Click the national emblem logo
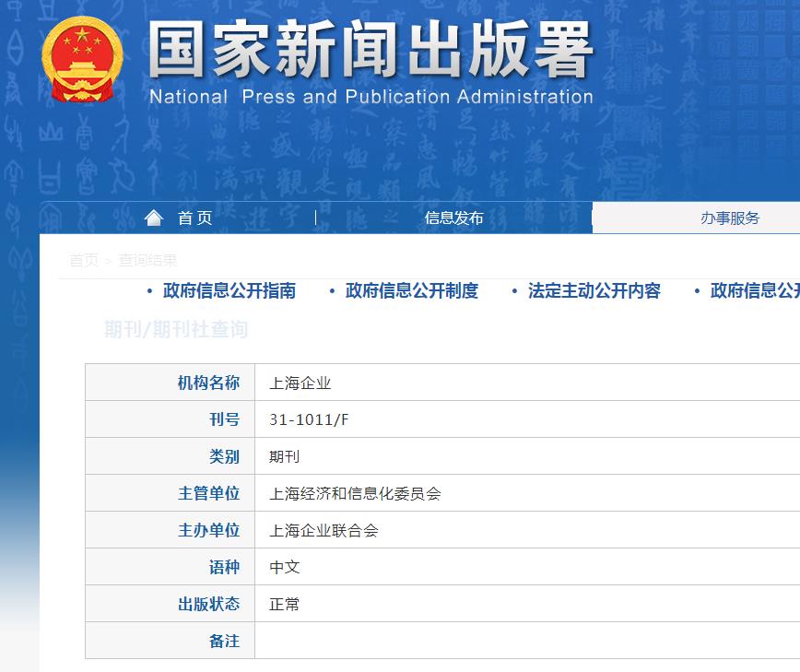This screenshot has height=672, width=800. click(85, 59)
